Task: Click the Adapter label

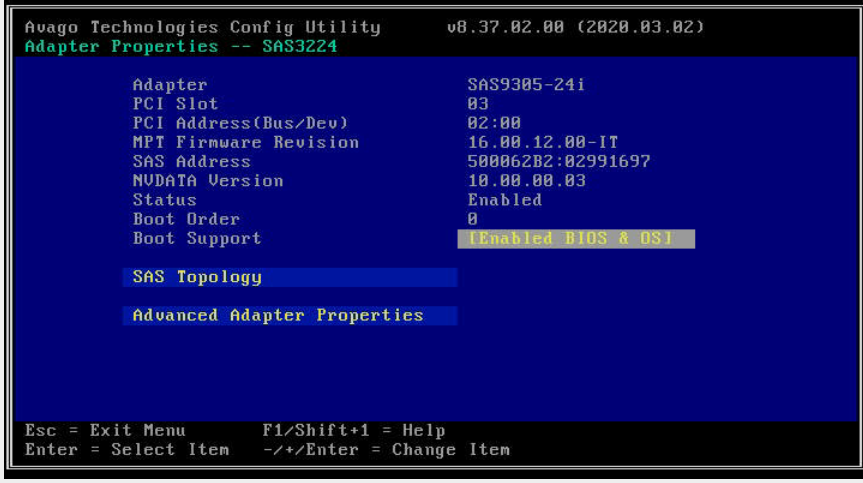Action: [170, 85]
